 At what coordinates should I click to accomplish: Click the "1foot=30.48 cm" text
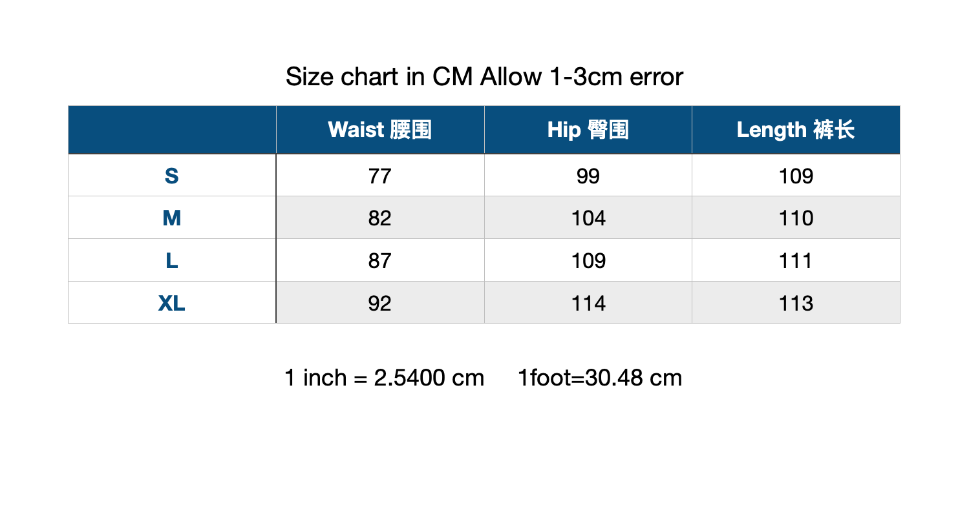[599, 378]
